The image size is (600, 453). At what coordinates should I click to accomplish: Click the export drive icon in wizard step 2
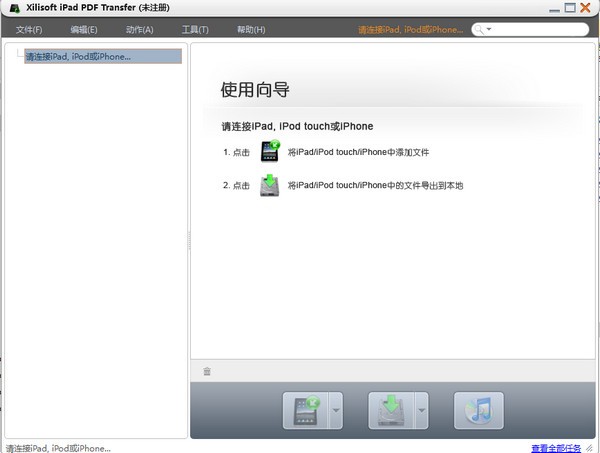(x=270, y=185)
